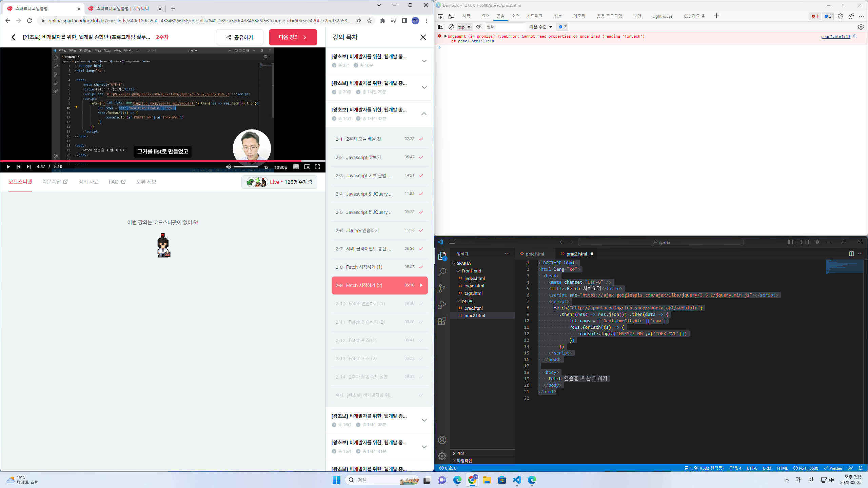Open VS Code notifications bell
Screen dimensions: 868x488
click(861, 468)
